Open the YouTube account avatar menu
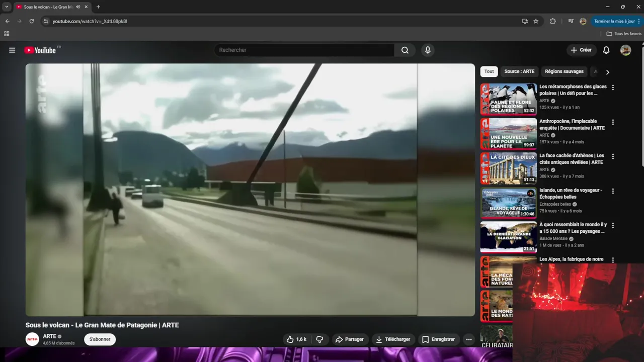Screen dimensions: 644x362 click(625, 50)
